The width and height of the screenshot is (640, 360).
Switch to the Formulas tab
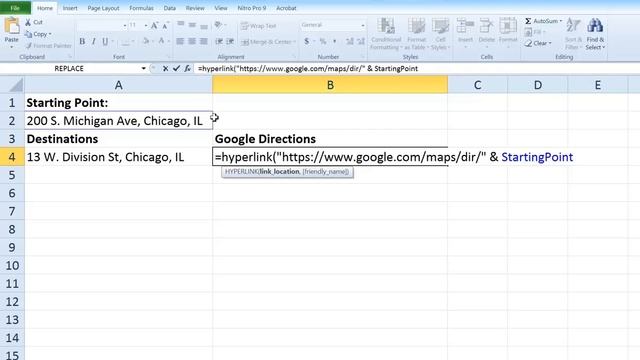(x=141, y=8)
